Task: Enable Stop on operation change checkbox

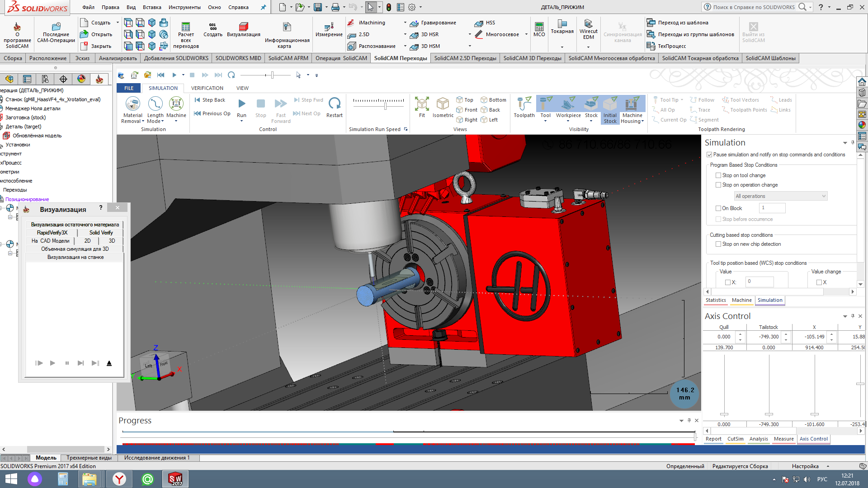Action: pos(718,185)
